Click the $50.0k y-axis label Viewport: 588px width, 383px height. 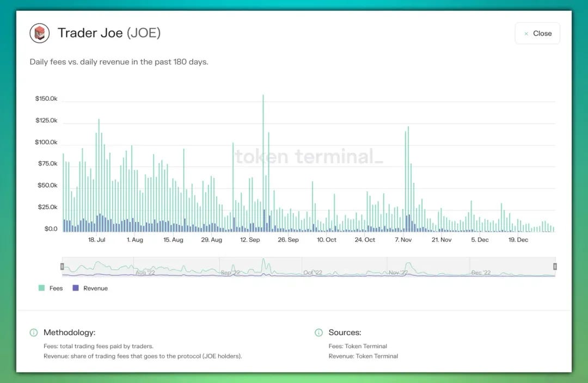[x=47, y=185]
